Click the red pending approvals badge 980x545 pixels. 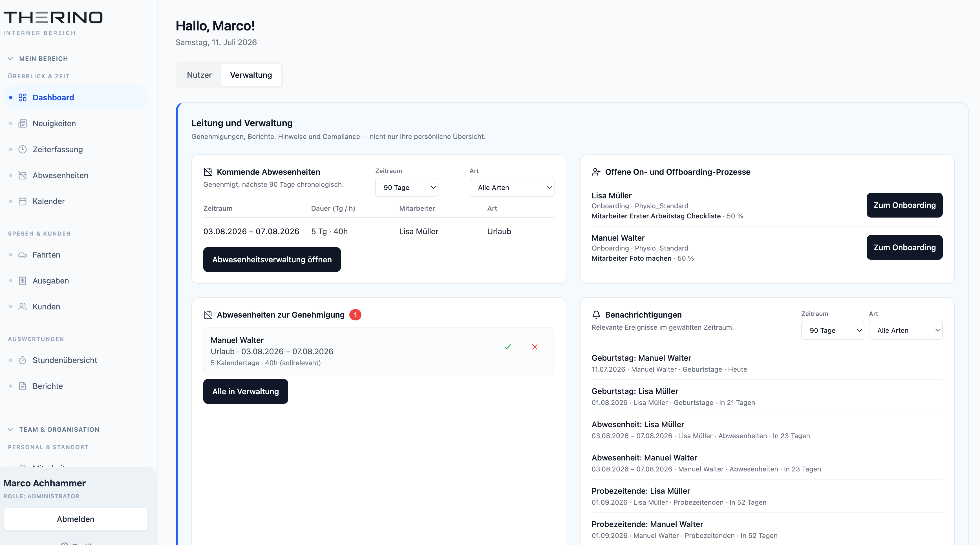[x=355, y=315]
